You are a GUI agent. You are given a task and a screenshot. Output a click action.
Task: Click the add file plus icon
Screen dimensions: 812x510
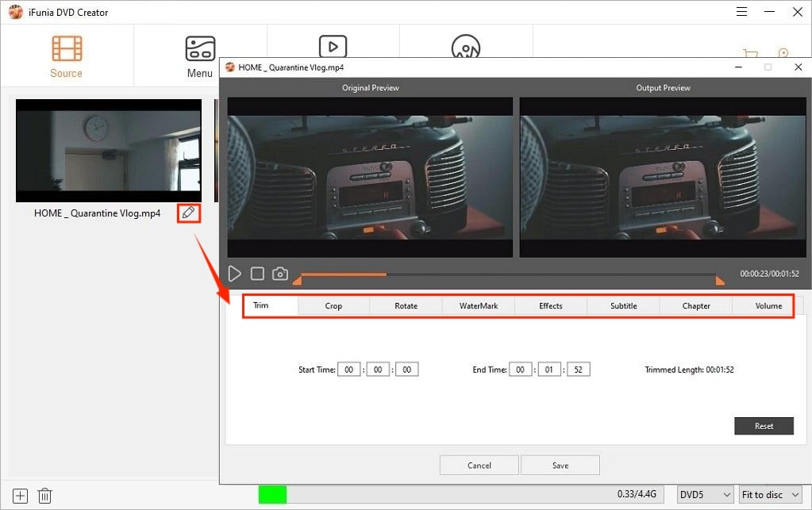(x=21, y=496)
